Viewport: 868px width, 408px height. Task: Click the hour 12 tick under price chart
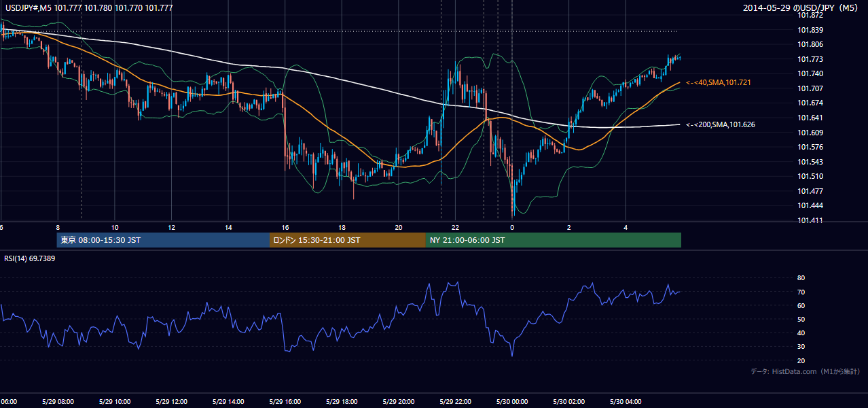tap(172, 228)
